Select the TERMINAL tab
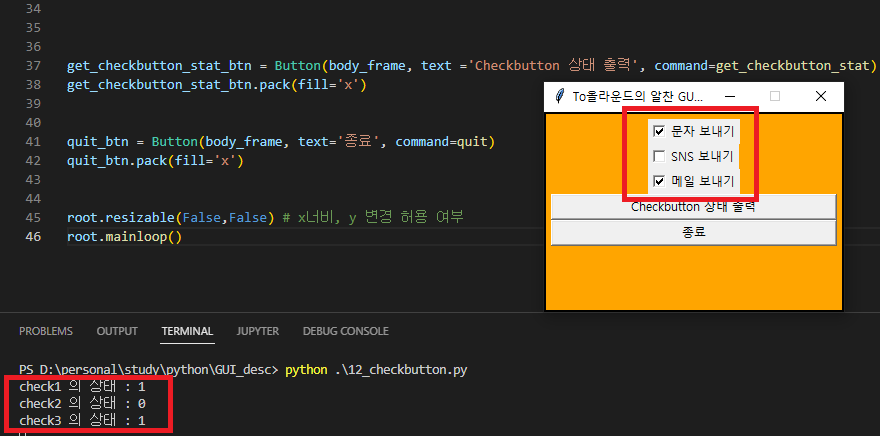Viewport: 880px width, 436px height. click(187, 331)
